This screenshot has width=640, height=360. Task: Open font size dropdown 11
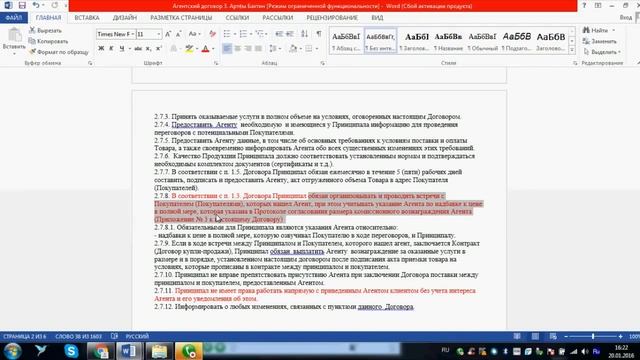(159, 34)
